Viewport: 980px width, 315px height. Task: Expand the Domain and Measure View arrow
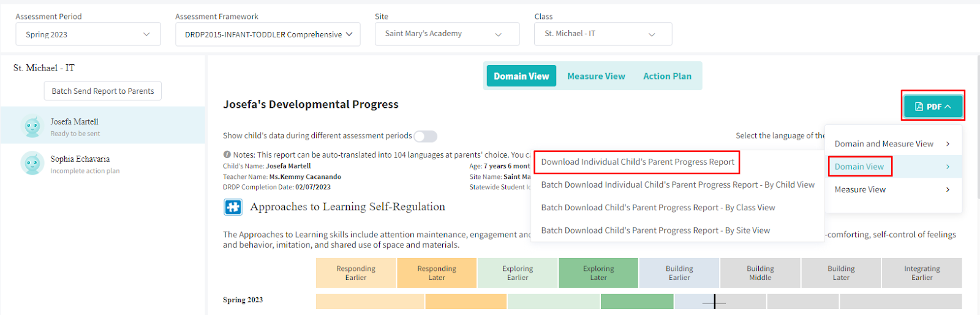pyautogui.click(x=948, y=144)
